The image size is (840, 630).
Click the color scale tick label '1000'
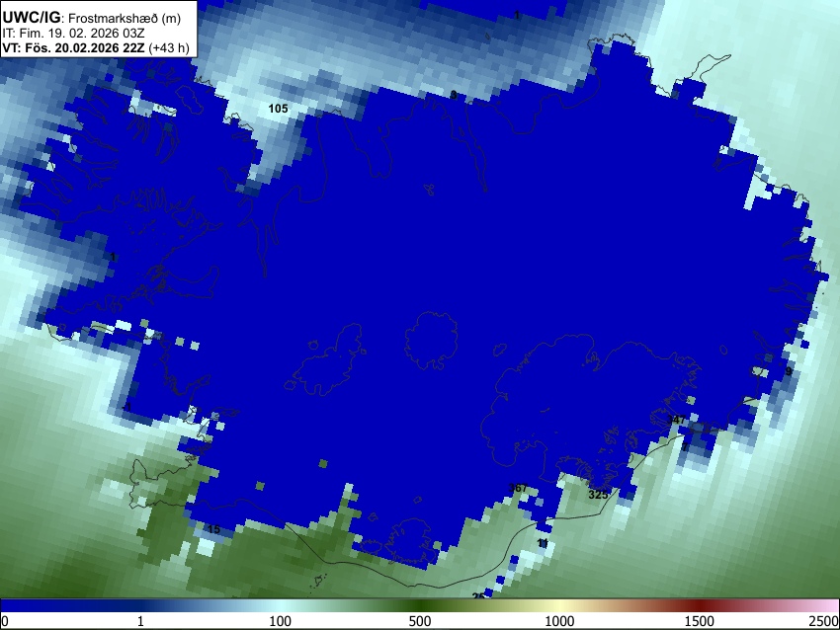click(x=559, y=621)
